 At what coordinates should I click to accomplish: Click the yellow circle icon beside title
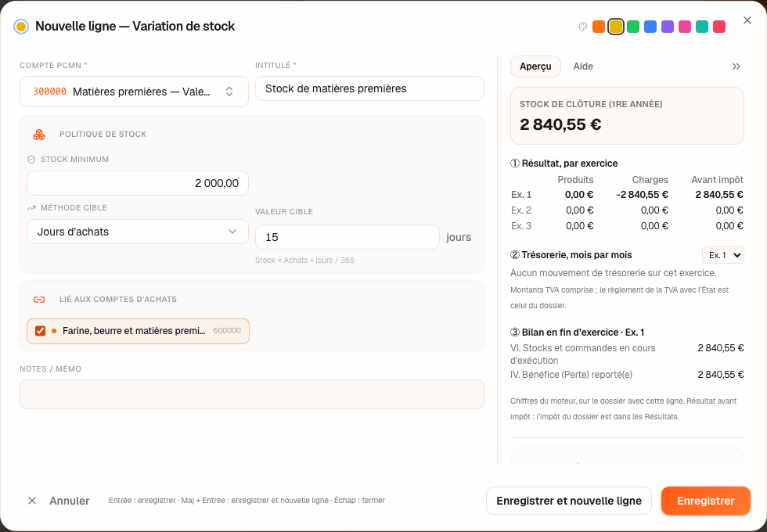tap(21, 27)
